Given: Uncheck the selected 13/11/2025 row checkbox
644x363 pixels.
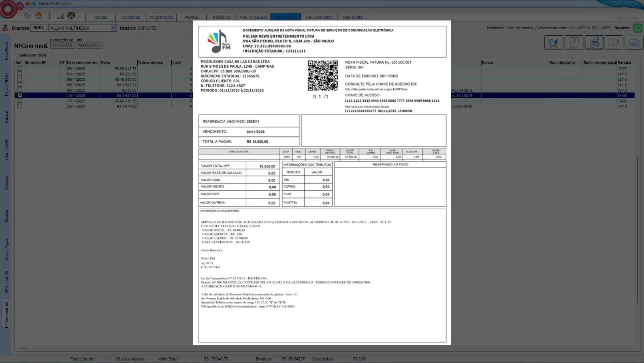Looking at the screenshot, I should coord(20,95).
